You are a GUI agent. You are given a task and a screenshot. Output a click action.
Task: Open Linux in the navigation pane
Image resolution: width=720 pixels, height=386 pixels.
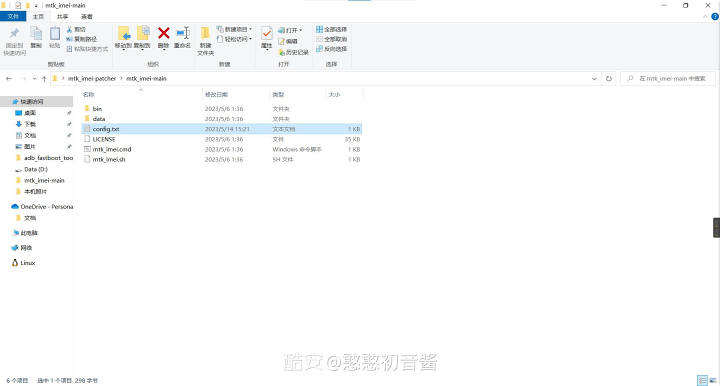pos(23,263)
